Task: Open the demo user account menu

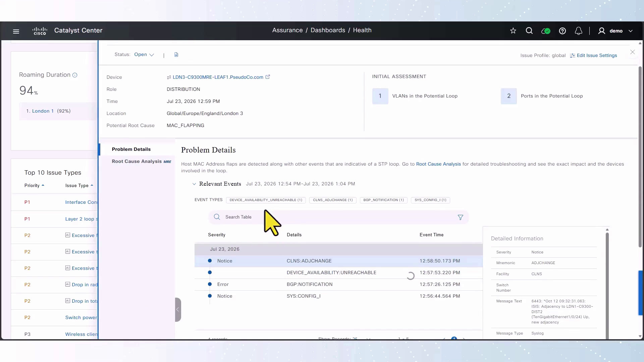Action: [615, 31]
